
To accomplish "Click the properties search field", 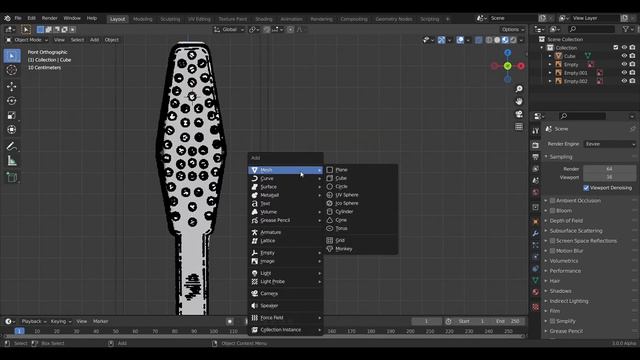I will [583, 116].
